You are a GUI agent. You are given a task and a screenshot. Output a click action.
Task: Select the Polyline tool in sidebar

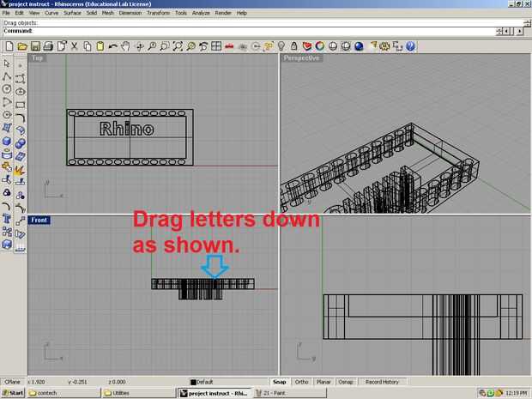7,76
